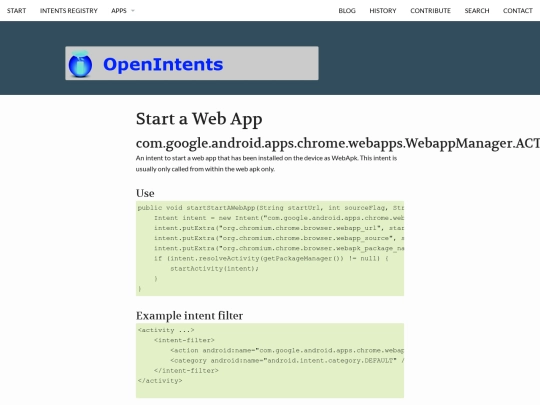Open the CONTRIBUTE page
This screenshot has width=540, height=405.
(x=430, y=11)
